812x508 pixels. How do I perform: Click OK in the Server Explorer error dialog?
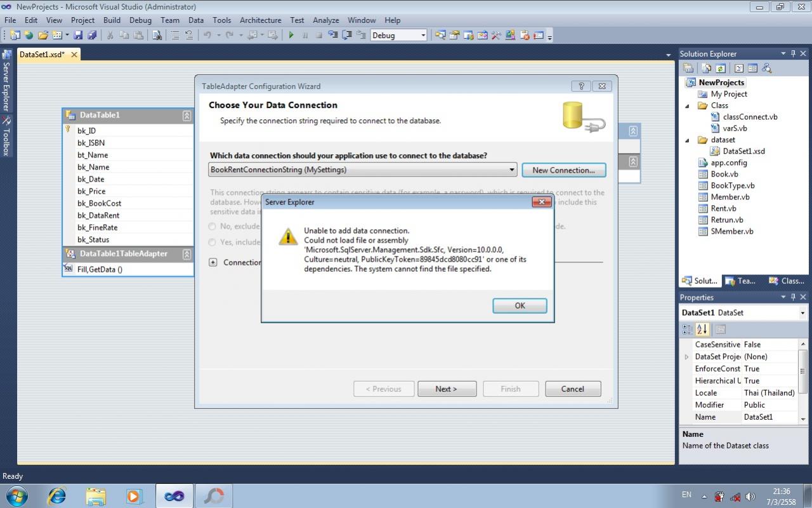click(520, 305)
